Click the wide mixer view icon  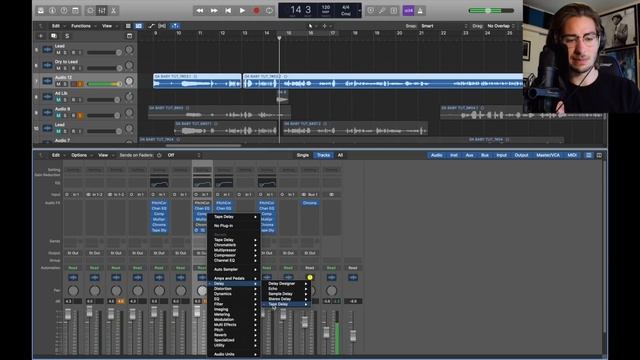(x=599, y=155)
